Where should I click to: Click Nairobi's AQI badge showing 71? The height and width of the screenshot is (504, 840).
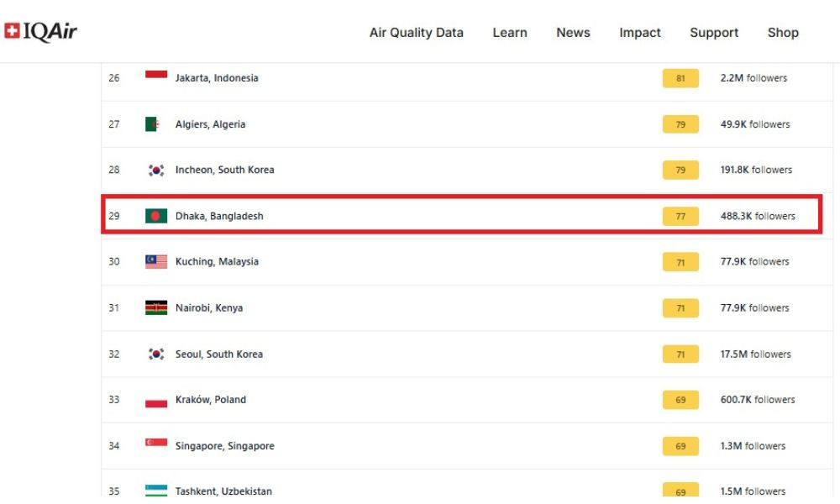(680, 308)
